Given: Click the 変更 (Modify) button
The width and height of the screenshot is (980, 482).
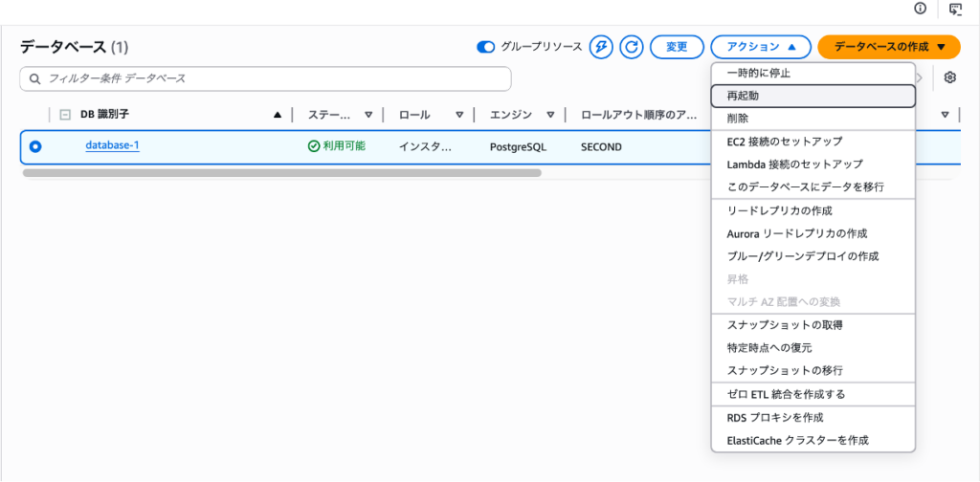Looking at the screenshot, I should pos(677,47).
